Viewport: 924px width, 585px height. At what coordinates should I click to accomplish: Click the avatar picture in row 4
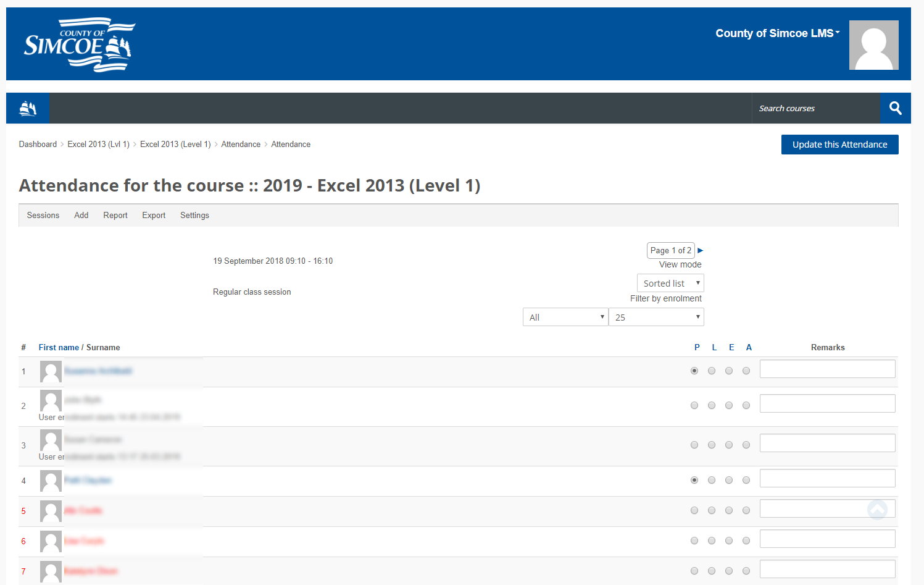(x=51, y=481)
